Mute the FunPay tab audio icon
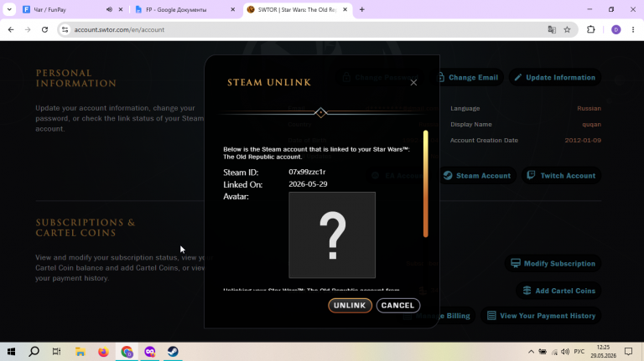644x361 pixels. coord(109,9)
